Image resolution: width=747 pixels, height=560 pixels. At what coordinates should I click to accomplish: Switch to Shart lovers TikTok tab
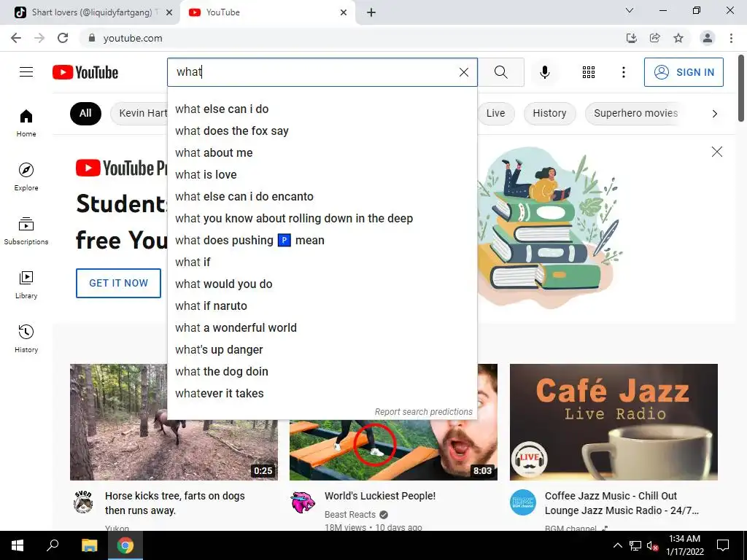pyautogui.click(x=90, y=12)
